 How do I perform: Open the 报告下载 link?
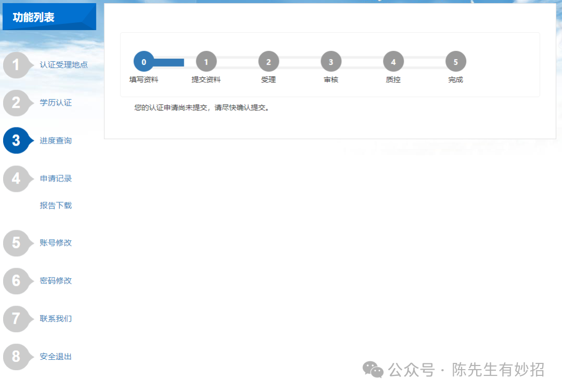tap(56, 205)
